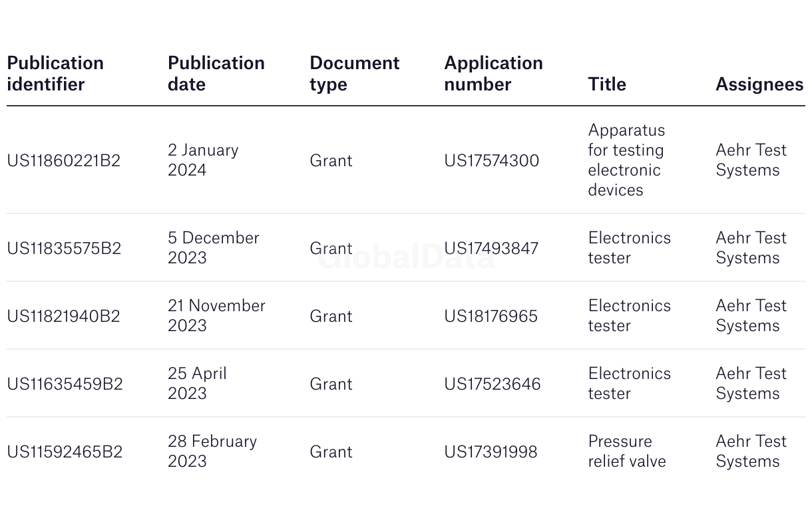Open publication US11635459B2
The height and width of the screenshot is (512, 812).
(x=65, y=384)
